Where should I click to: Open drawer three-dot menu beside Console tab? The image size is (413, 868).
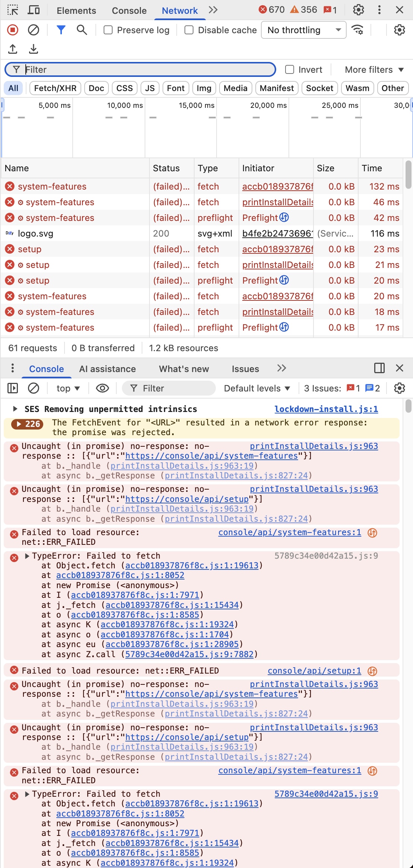point(13,368)
